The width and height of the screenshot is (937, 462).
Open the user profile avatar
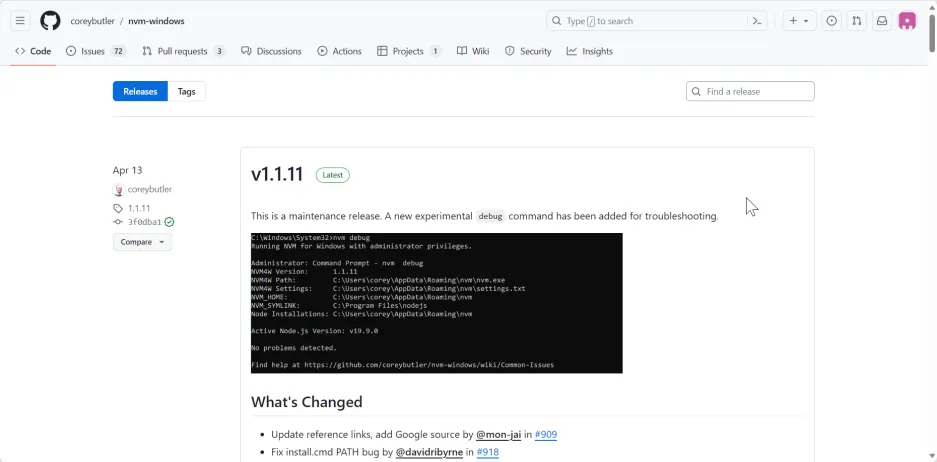point(907,21)
